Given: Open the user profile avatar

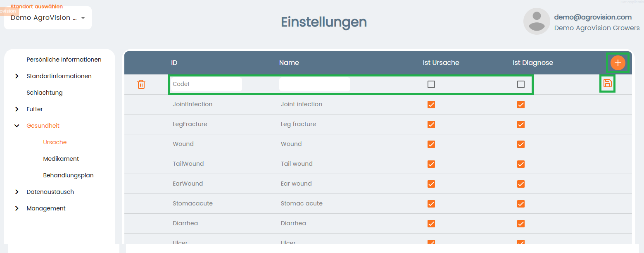Looking at the screenshot, I should [537, 21].
